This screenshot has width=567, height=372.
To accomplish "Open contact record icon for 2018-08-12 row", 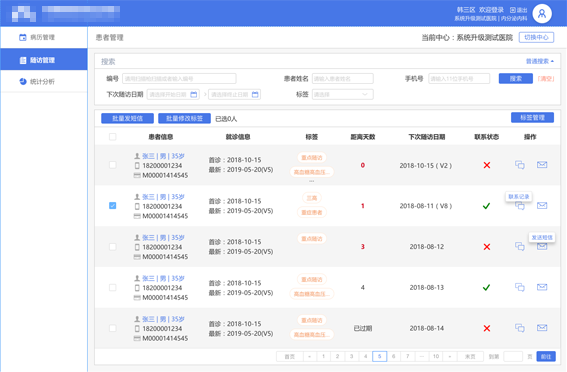I will pos(520,247).
